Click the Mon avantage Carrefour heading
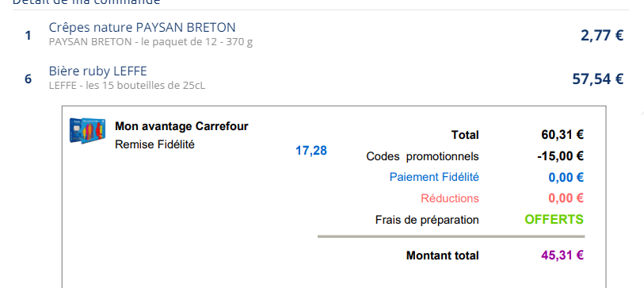644x288 pixels. tap(181, 126)
